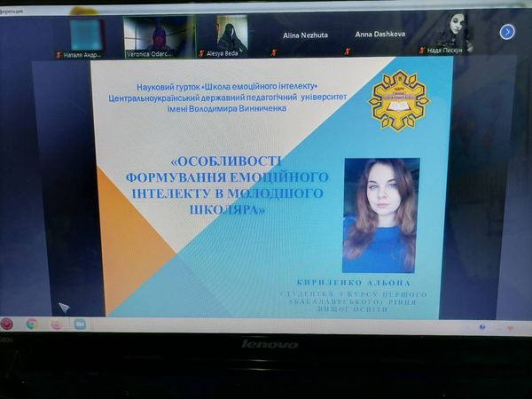The image size is (532, 399).
Task: Click the university emblem on the slide
Action: (397, 100)
